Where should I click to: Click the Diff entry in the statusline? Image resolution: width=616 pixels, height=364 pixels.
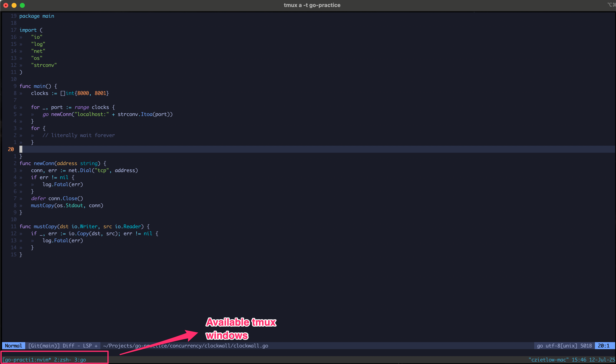pos(69,346)
